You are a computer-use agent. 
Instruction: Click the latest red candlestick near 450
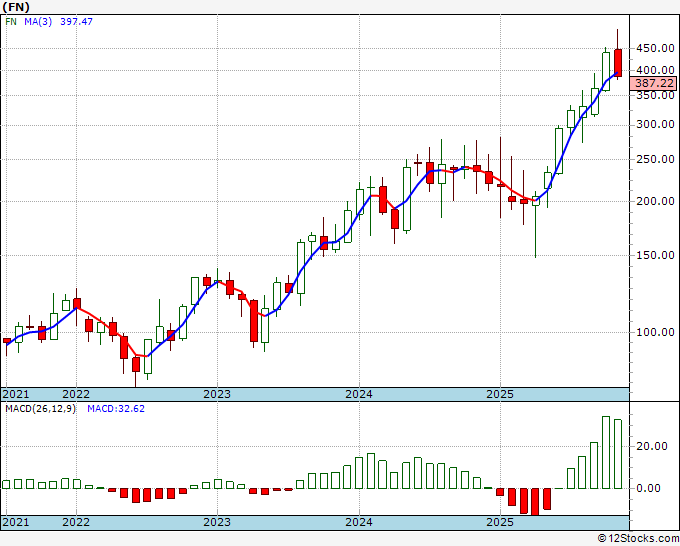click(618, 63)
